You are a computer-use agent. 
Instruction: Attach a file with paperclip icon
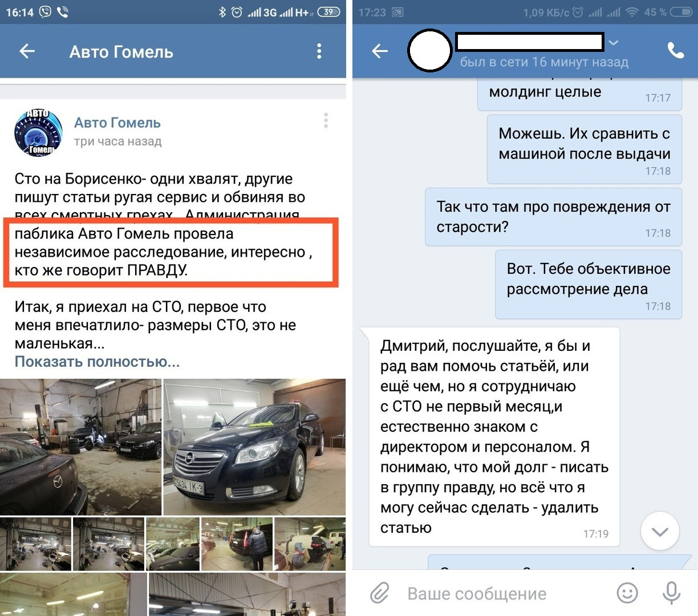pos(379,594)
